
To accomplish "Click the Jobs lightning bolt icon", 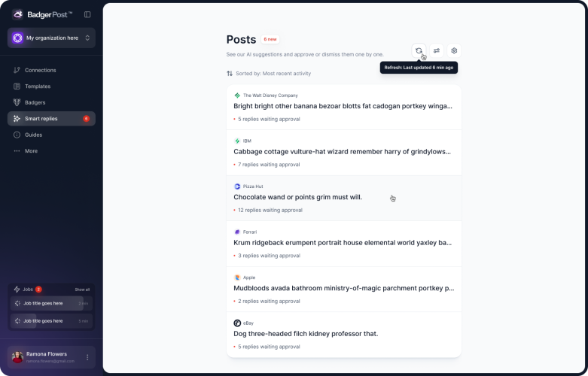I will (17, 289).
